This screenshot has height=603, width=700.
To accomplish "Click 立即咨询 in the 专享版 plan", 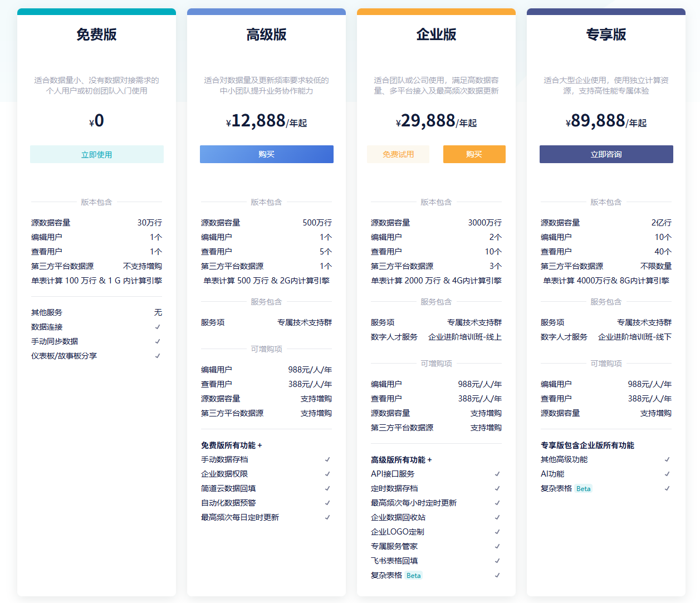I will pos(606,154).
